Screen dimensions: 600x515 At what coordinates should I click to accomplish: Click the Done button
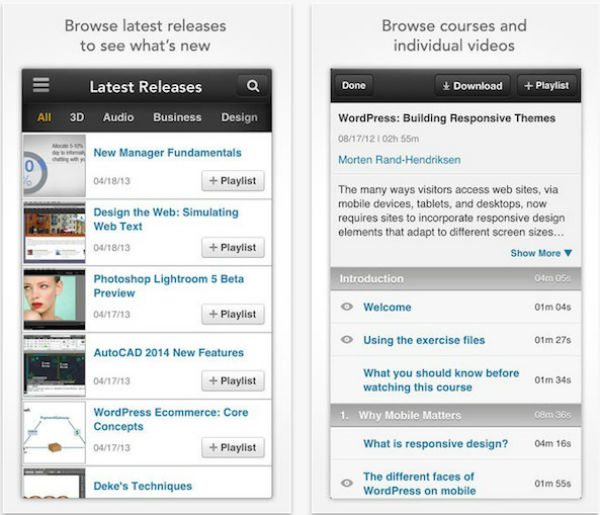click(354, 85)
